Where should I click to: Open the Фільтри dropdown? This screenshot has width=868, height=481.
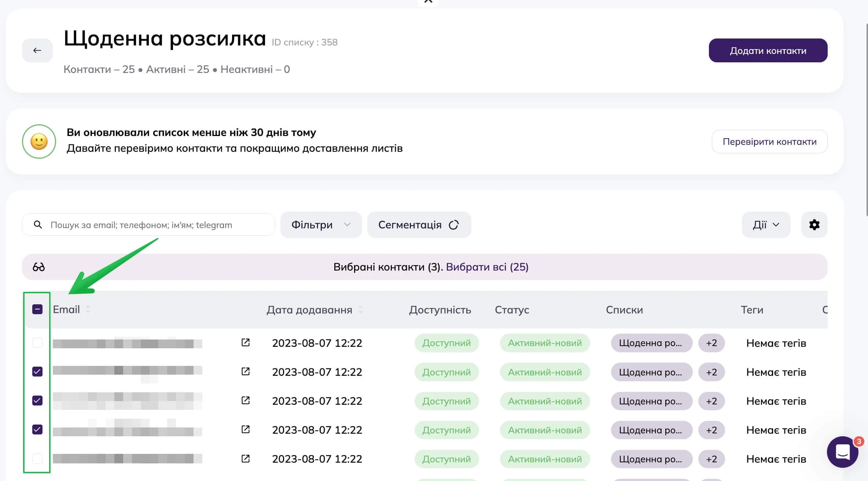pyautogui.click(x=321, y=225)
